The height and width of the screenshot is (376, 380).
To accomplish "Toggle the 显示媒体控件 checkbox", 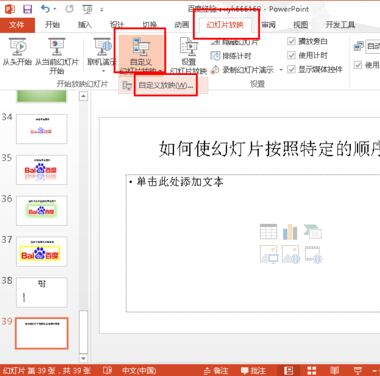I will tap(292, 69).
